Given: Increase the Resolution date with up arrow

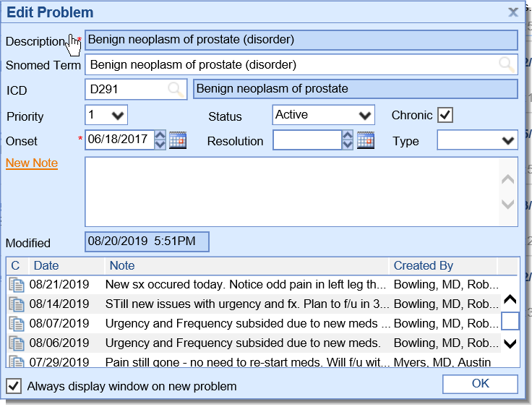Looking at the screenshot, I should coord(348,135).
